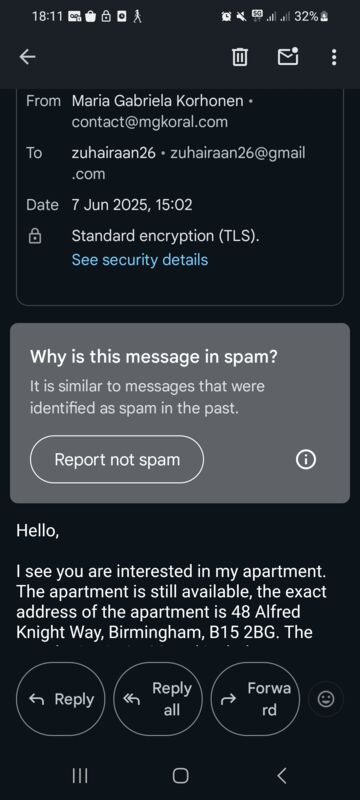
Task: Go to home via navigation bar
Action: pyautogui.click(x=180, y=776)
